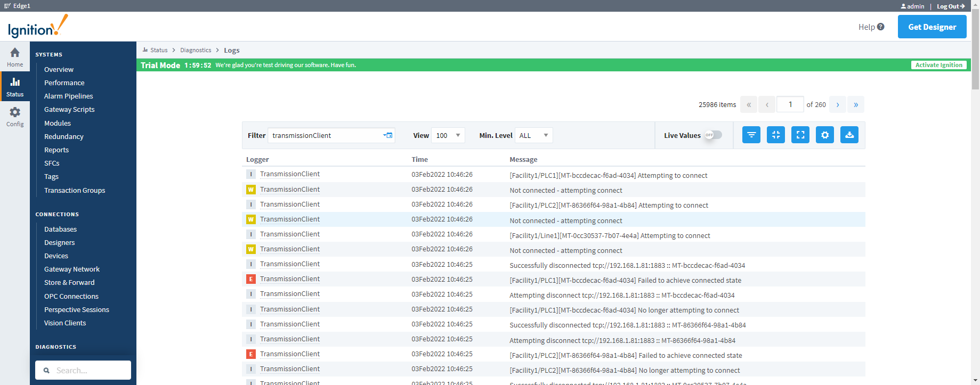This screenshot has width=980, height=385.
Task: Click the red E icon on the PLC1 failed row
Action: pos(251,279)
